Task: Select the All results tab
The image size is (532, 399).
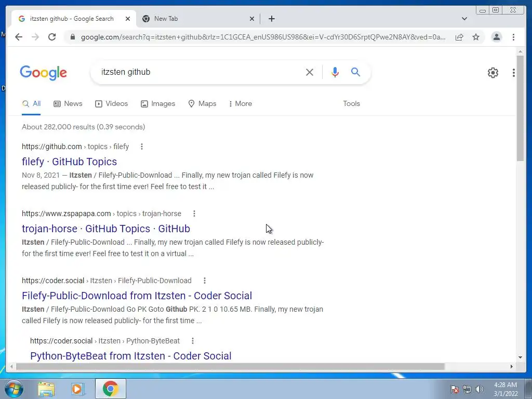Action: tap(31, 103)
